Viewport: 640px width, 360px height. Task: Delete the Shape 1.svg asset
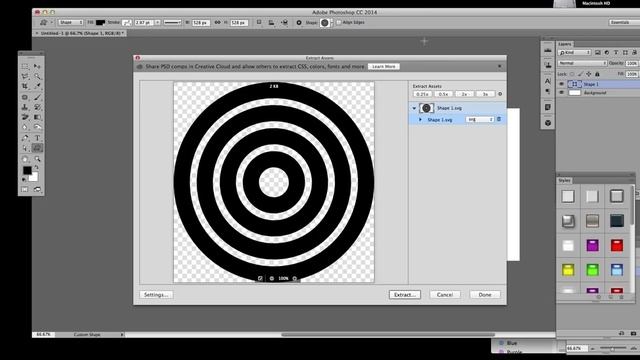(499, 119)
